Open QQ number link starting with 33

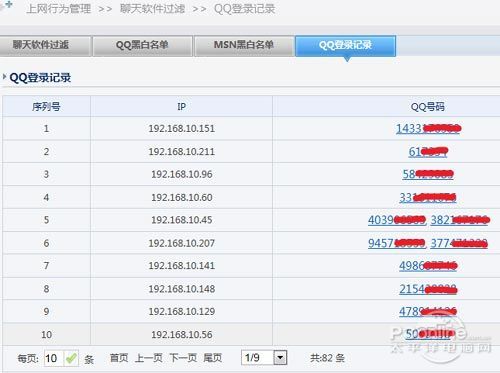(428, 198)
